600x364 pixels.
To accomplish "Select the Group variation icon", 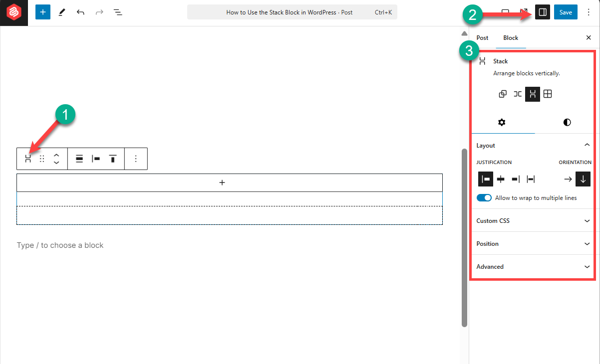I will tap(503, 94).
